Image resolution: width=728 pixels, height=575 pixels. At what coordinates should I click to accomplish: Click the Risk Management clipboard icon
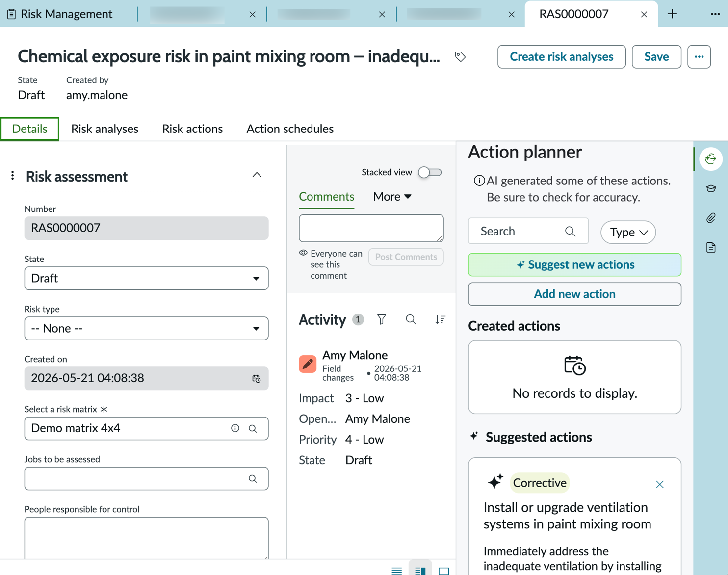[11, 14]
